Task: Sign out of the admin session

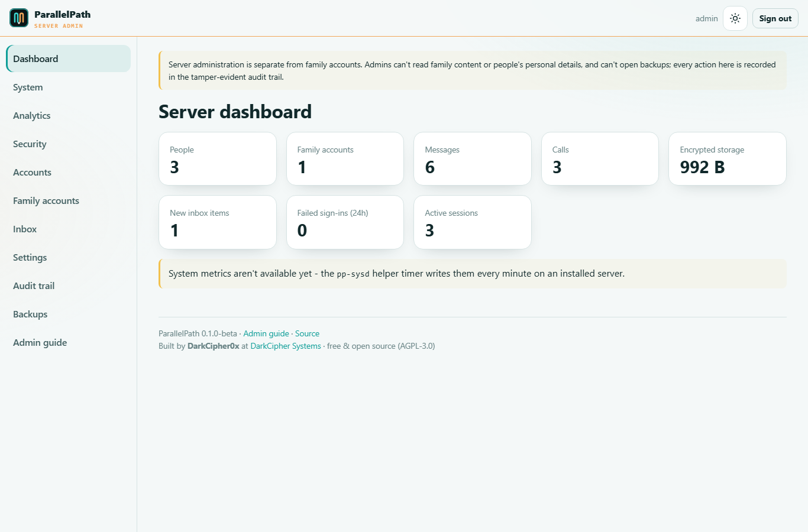Action: [775, 18]
